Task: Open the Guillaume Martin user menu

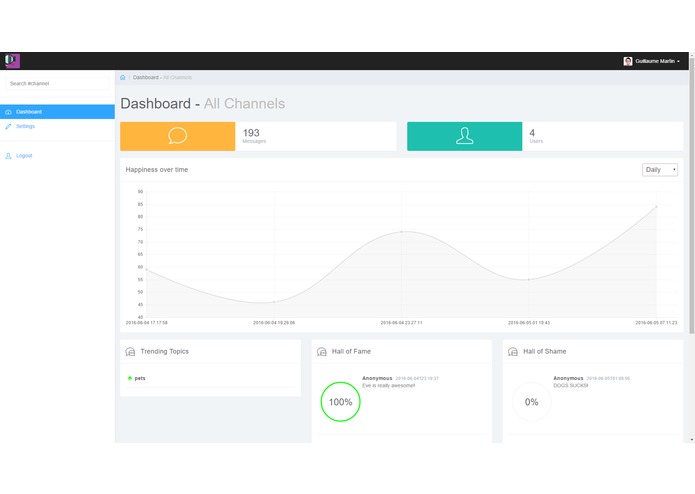Action: click(x=651, y=61)
